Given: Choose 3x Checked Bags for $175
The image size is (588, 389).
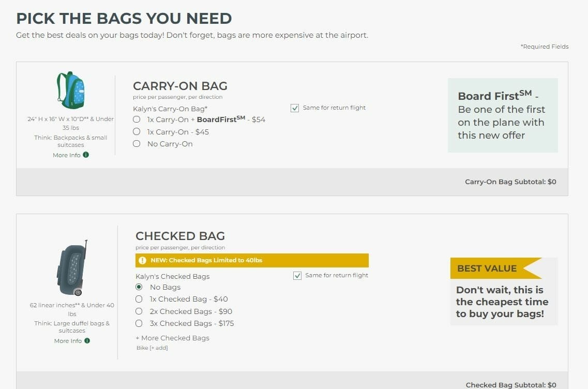Looking at the screenshot, I should pos(139,323).
